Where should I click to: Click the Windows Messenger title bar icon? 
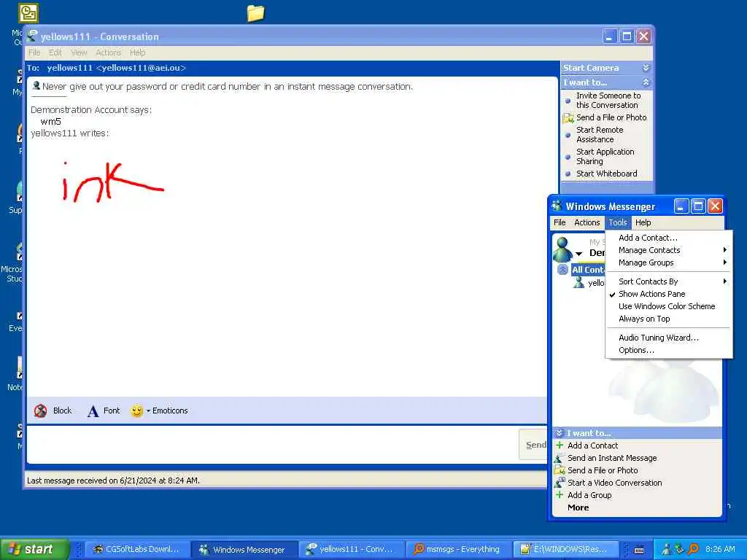click(557, 206)
